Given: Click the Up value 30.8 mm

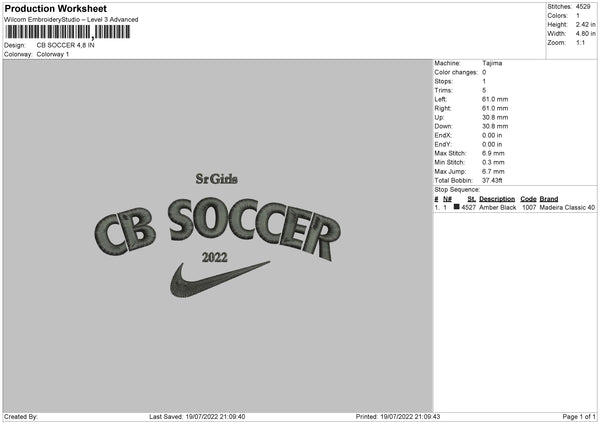Looking at the screenshot, I should 495,117.
